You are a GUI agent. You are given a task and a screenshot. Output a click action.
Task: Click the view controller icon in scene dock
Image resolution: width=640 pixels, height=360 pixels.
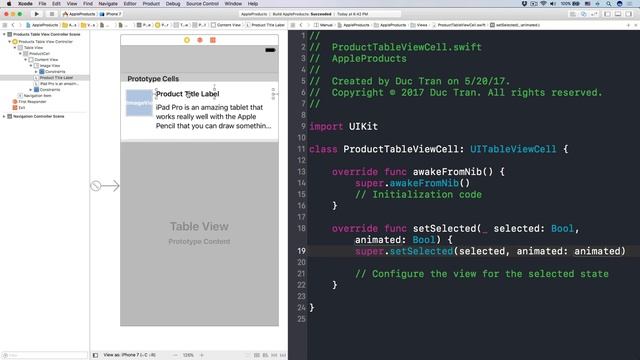[187, 40]
